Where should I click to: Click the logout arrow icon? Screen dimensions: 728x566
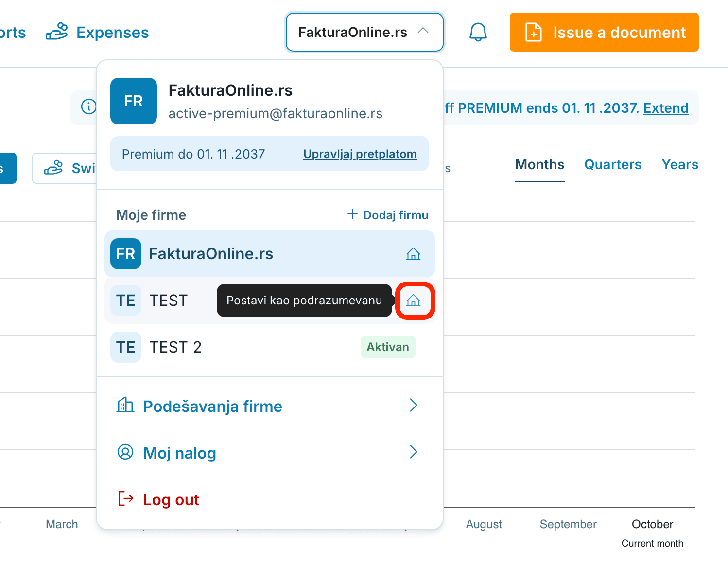click(x=126, y=498)
